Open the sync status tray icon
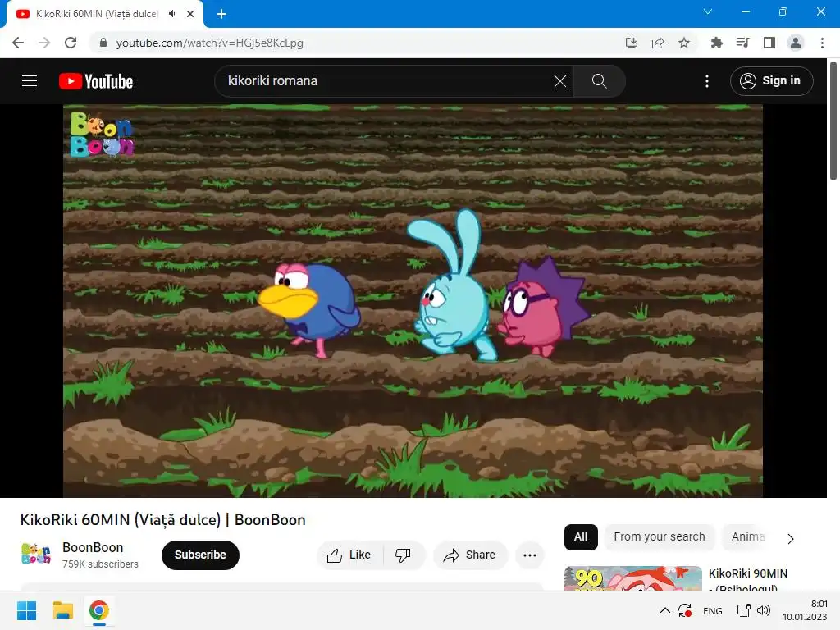This screenshot has width=840, height=630. pos(685,610)
